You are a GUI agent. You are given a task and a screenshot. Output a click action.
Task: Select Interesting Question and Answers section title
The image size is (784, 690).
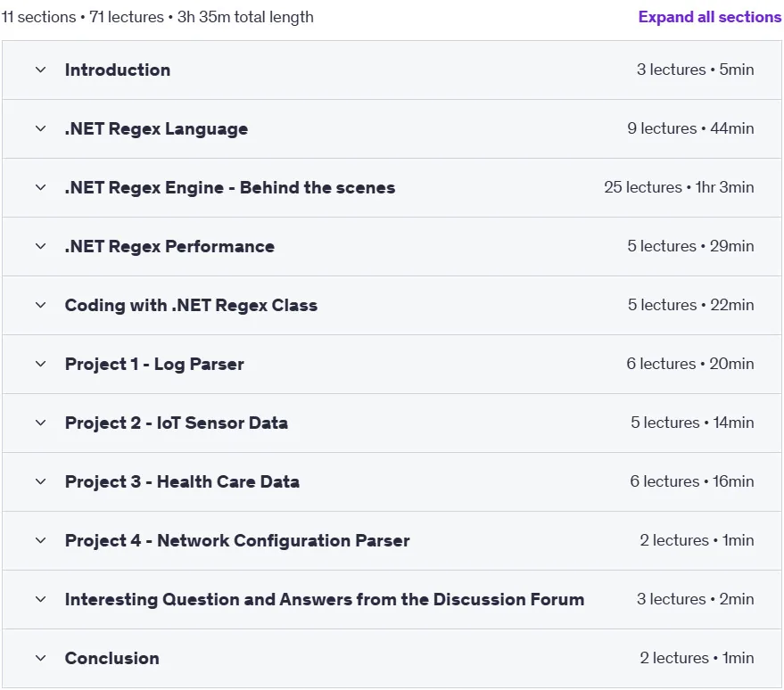point(325,599)
